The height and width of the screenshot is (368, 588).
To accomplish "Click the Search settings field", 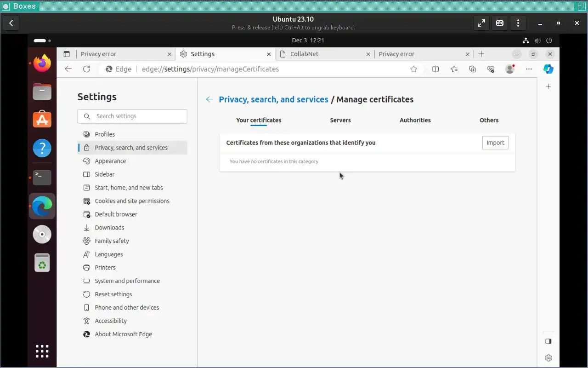I will pyautogui.click(x=132, y=116).
